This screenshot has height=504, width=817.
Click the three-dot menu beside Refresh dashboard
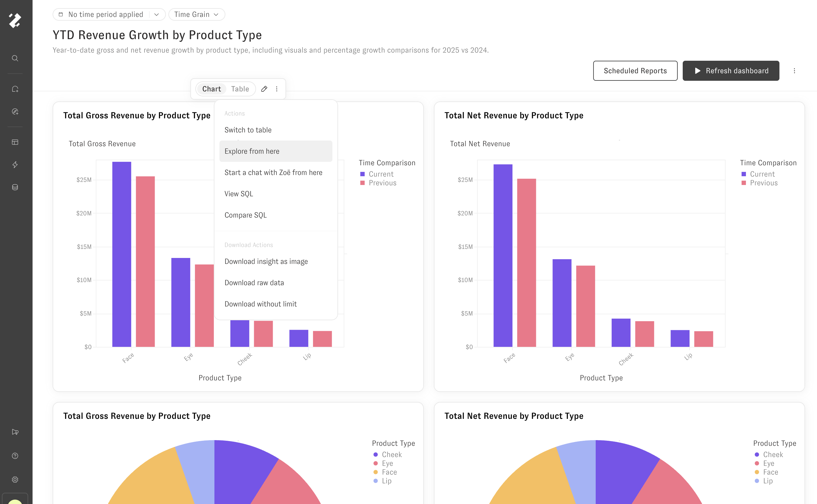point(794,71)
